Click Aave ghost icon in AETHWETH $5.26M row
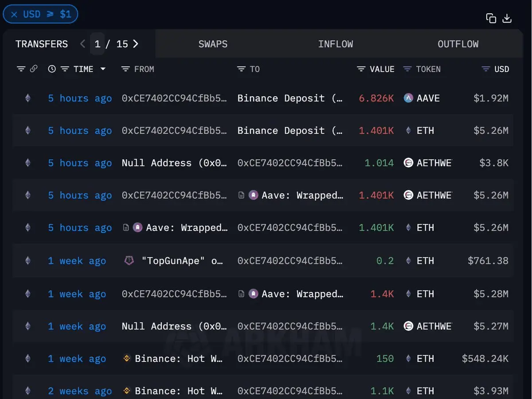The width and height of the screenshot is (532, 399). [x=253, y=195]
